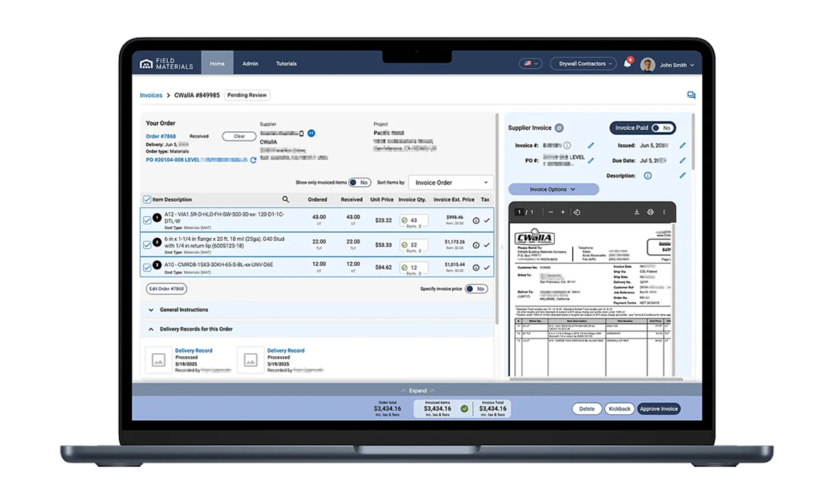Navigate to Invoices breadcrumb
This screenshot has height=504, width=834.
[151, 95]
